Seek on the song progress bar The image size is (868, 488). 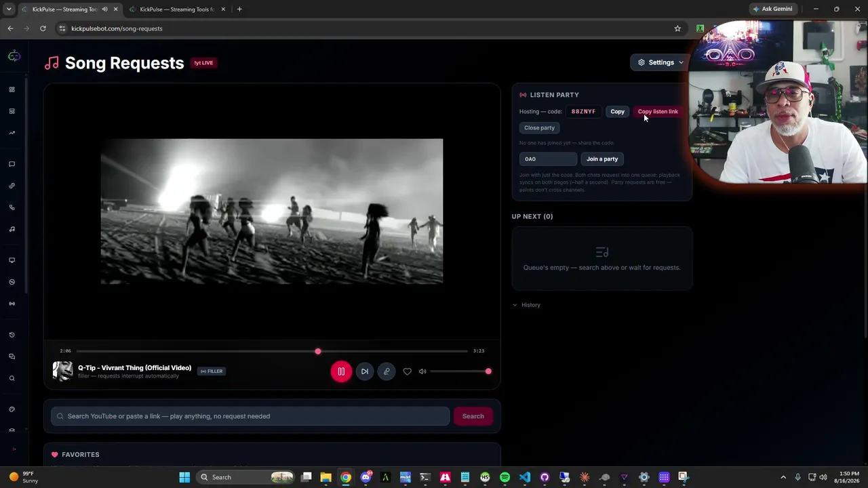272,351
